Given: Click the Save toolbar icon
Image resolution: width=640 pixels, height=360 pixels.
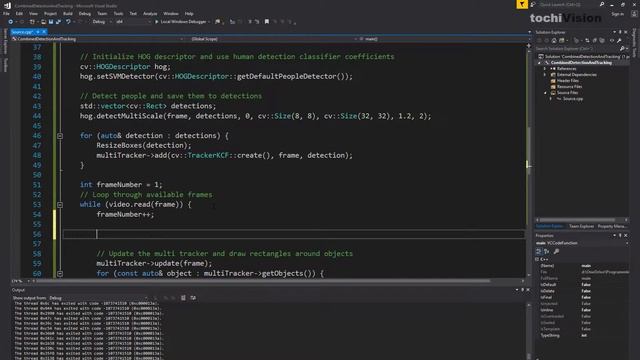Looking at the screenshot, I should (x=51, y=22).
